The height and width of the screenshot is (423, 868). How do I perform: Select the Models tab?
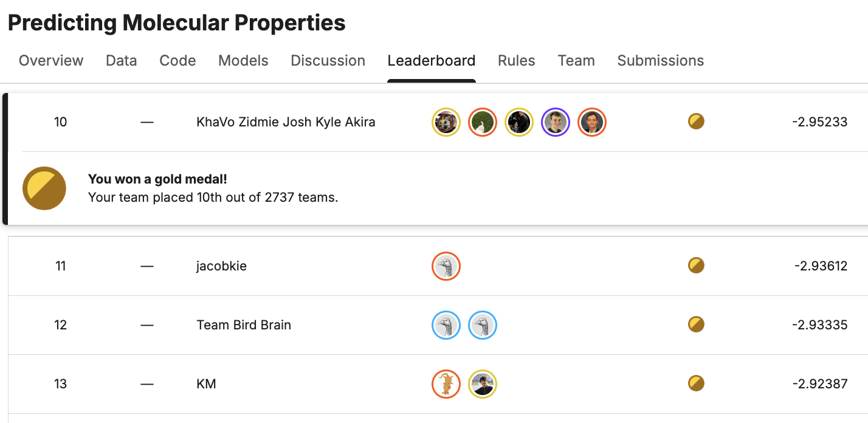pyautogui.click(x=243, y=61)
